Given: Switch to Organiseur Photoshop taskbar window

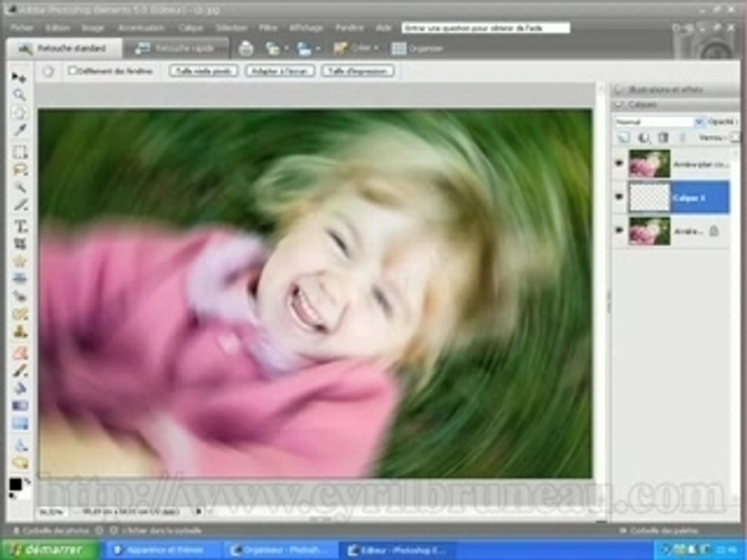Looking at the screenshot, I should coord(280,551).
